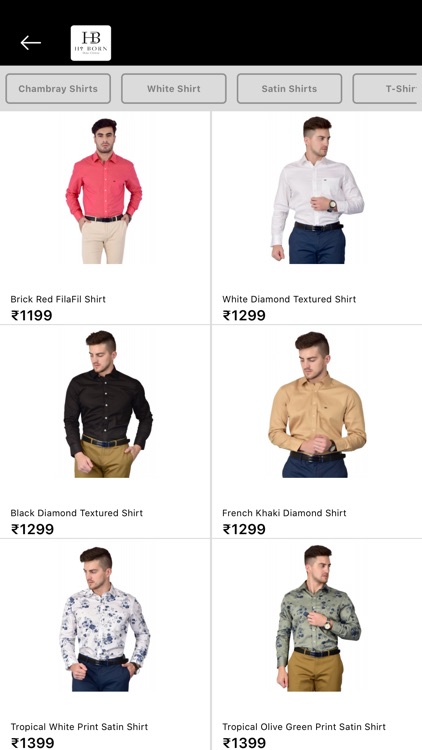Image resolution: width=422 pixels, height=750 pixels.
Task: Open the partially visible T-Shirt tab
Action: click(x=386, y=88)
